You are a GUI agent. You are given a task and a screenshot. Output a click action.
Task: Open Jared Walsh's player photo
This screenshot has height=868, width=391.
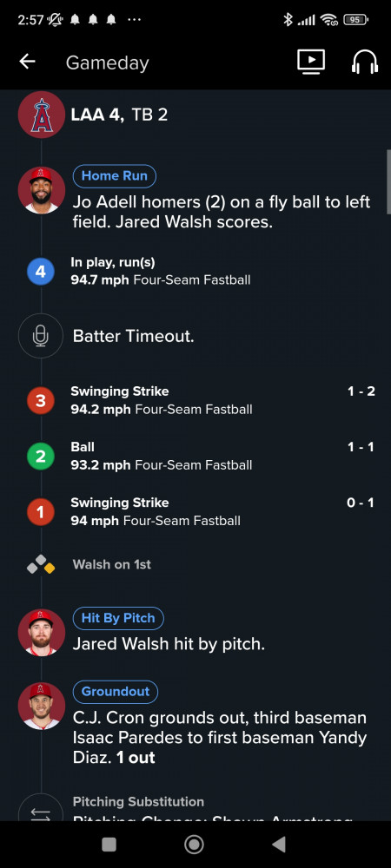point(41,632)
